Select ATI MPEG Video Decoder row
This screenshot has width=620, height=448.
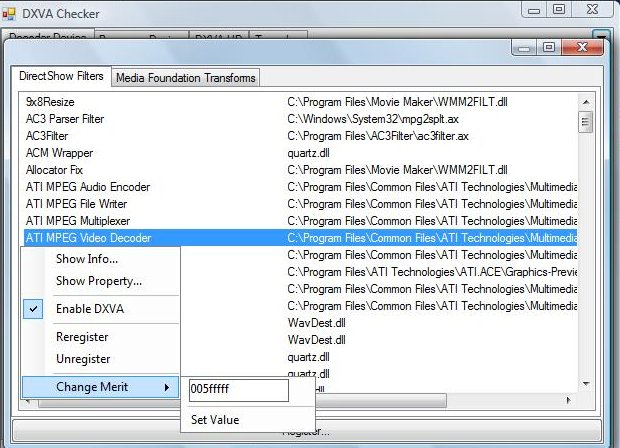click(301, 238)
